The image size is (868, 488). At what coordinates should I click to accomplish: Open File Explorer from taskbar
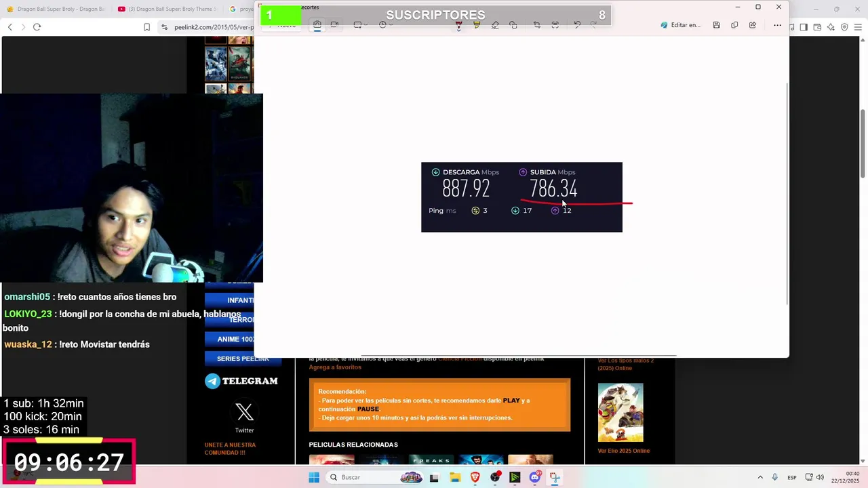coord(454,477)
